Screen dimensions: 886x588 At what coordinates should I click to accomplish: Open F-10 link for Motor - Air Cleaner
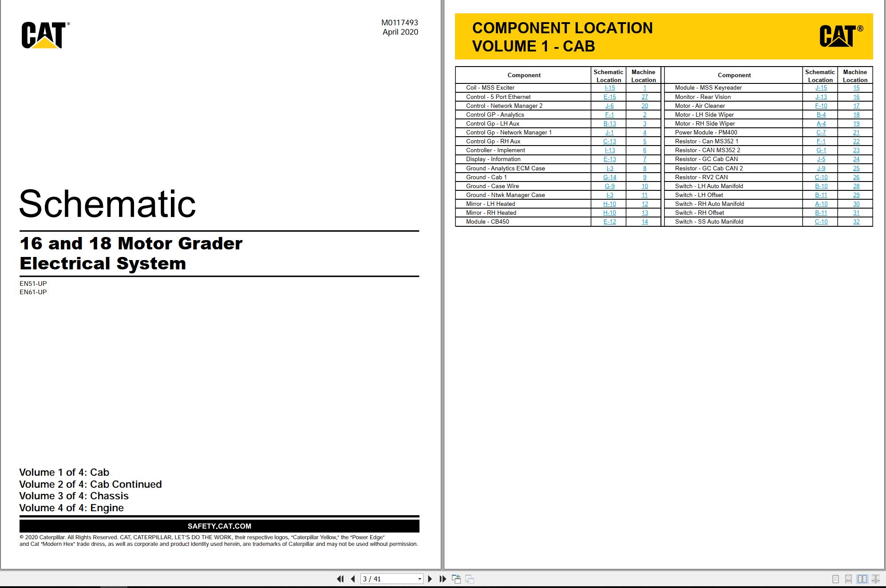click(821, 106)
